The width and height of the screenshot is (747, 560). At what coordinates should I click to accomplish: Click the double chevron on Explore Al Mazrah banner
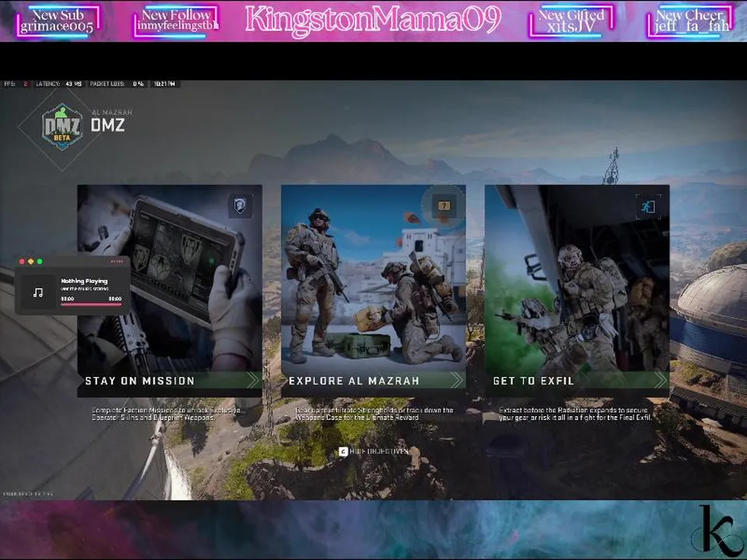coord(457,380)
